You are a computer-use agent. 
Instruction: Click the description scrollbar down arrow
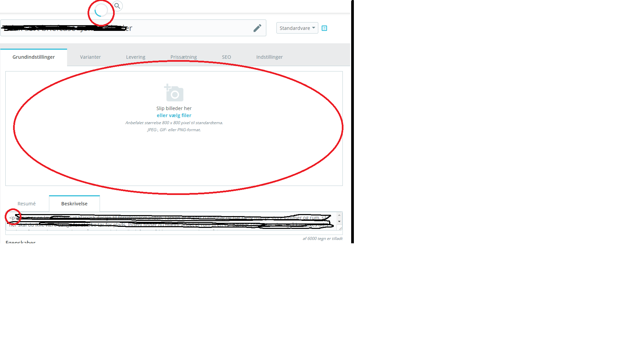coord(339,221)
